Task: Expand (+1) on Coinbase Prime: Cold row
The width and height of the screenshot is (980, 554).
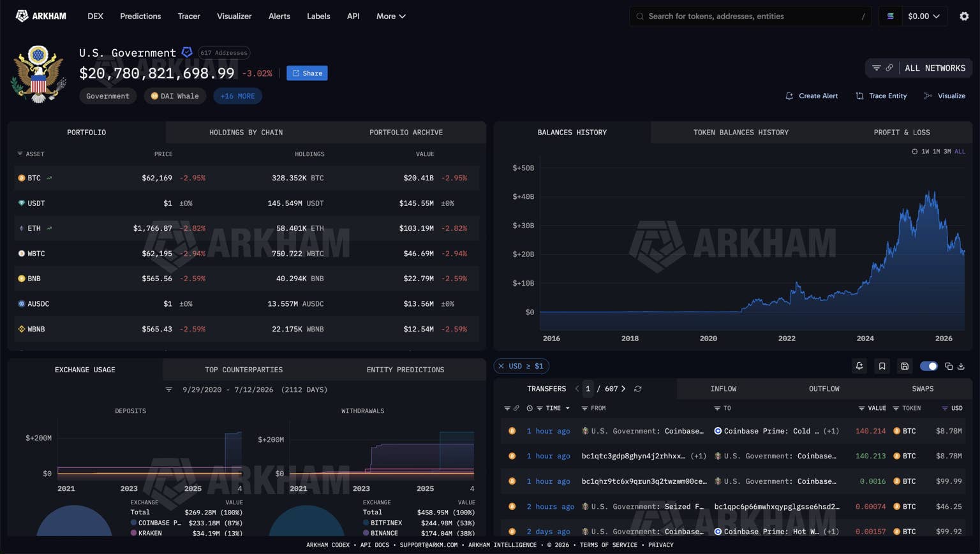Action: tap(831, 431)
